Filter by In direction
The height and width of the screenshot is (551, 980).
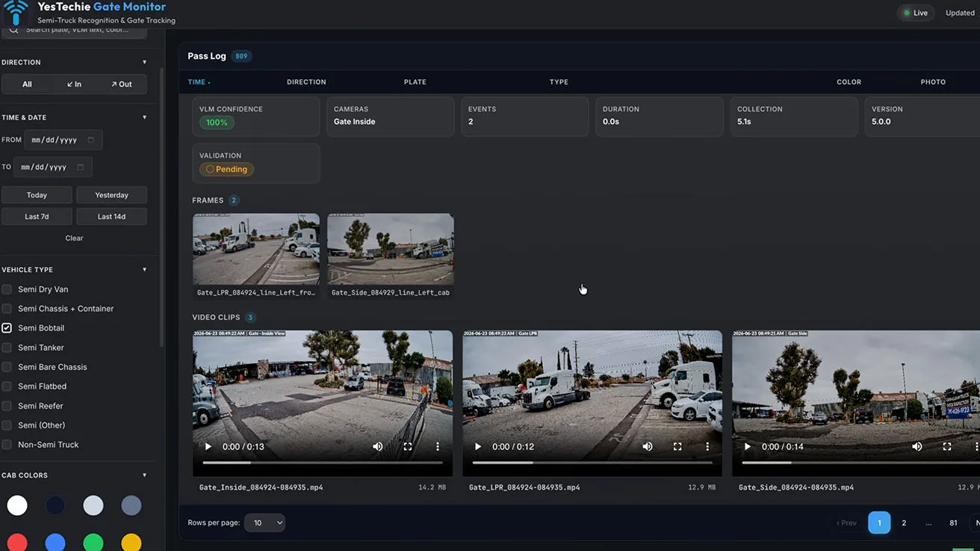coord(74,84)
